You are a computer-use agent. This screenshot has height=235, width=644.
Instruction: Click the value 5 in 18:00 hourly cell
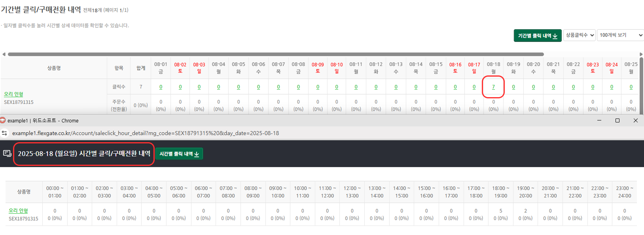501,211
